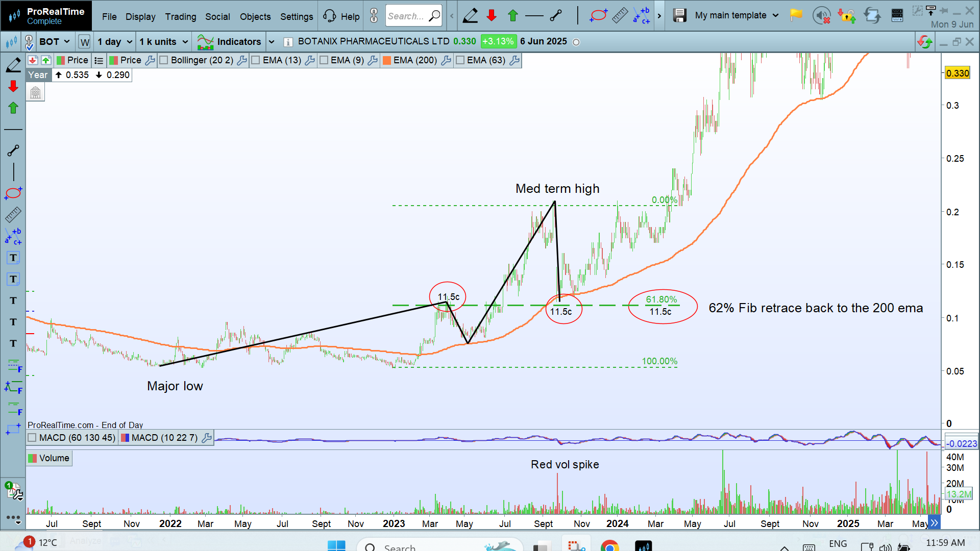Select the red ellipse tool in left sidebar
This screenshot has width=980, height=551.
(13, 193)
